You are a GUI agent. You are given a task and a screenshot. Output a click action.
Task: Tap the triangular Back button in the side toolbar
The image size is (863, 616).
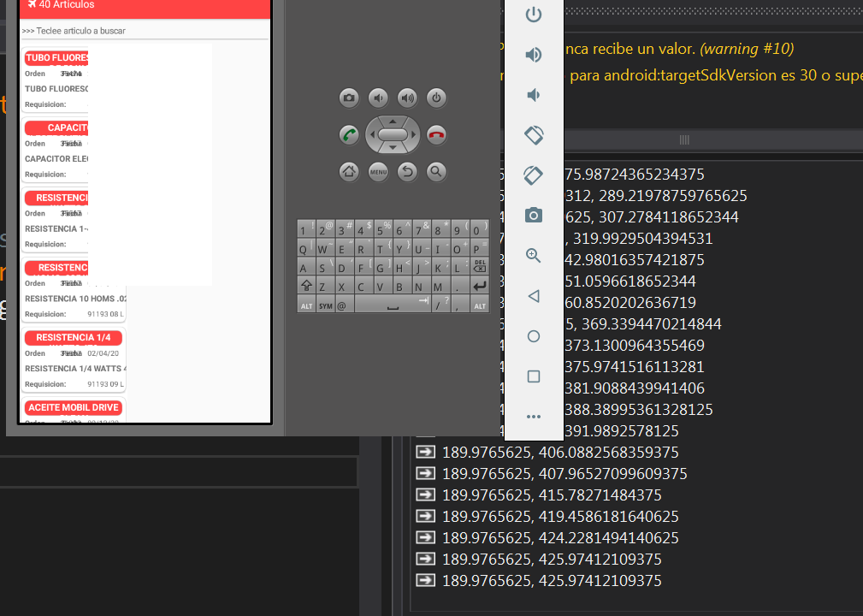point(534,296)
